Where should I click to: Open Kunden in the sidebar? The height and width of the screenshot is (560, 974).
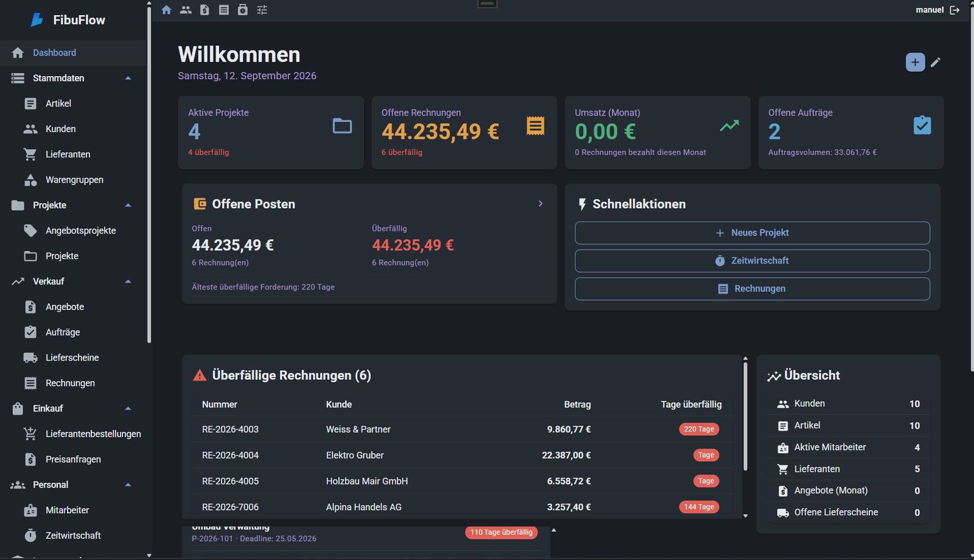[73, 129]
